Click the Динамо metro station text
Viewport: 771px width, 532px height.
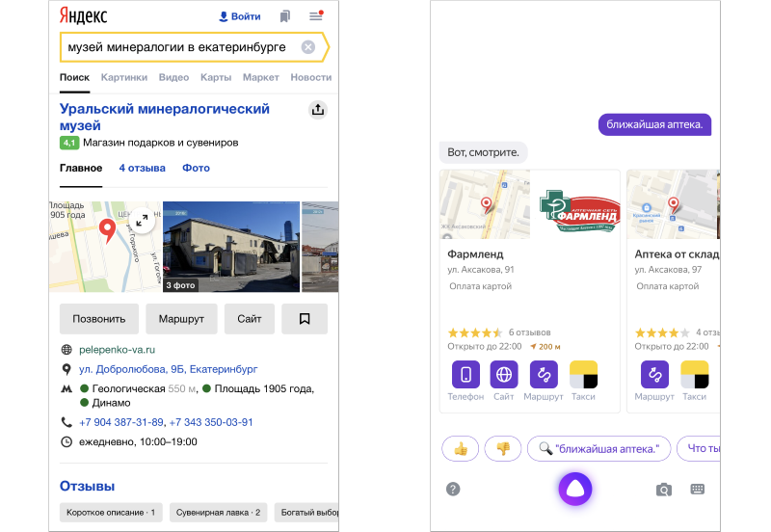pyautogui.click(x=111, y=403)
